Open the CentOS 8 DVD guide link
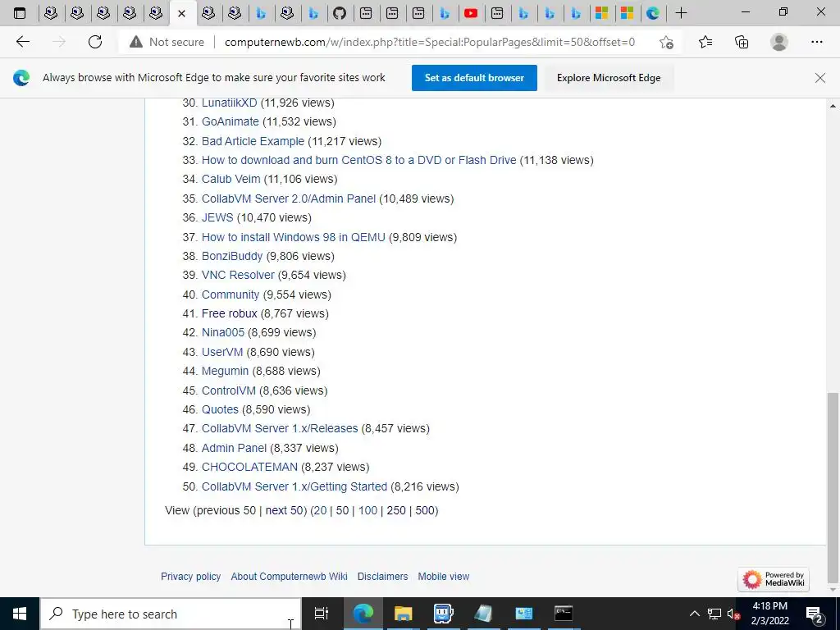Image resolution: width=840 pixels, height=630 pixels. [359, 160]
